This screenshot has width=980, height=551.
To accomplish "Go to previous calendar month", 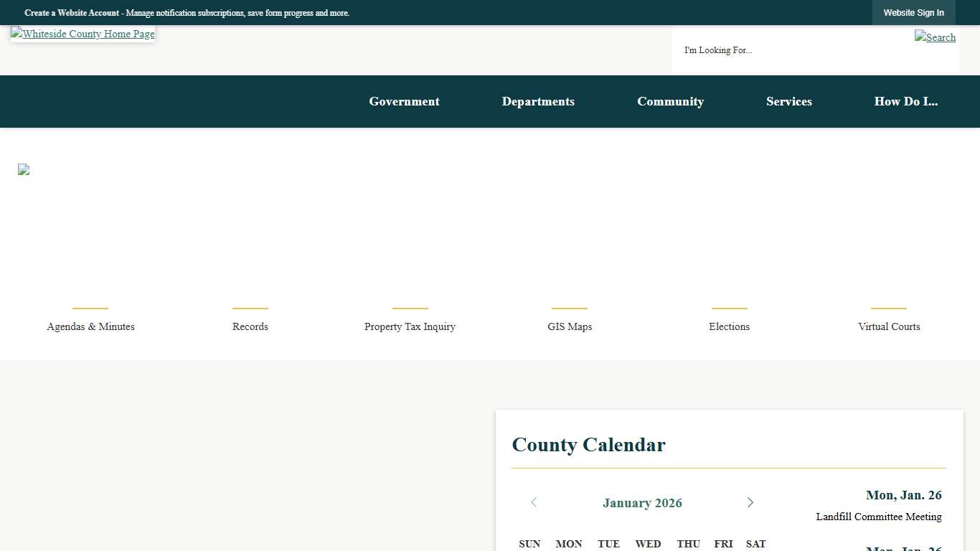I will (534, 502).
